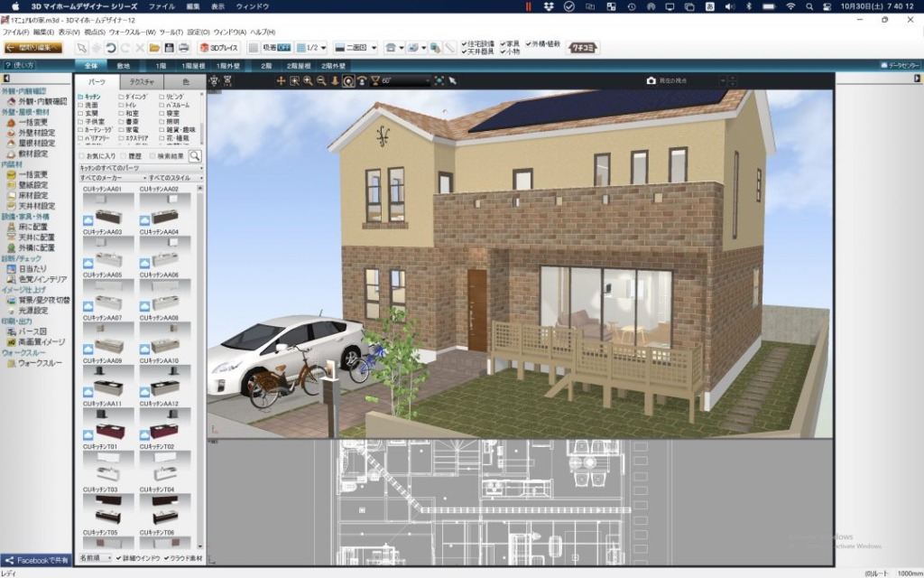This screenshot has height=578, width=924.
Task: Toggle the 外構・植栽 checkbox
Action: click(529, 44)
